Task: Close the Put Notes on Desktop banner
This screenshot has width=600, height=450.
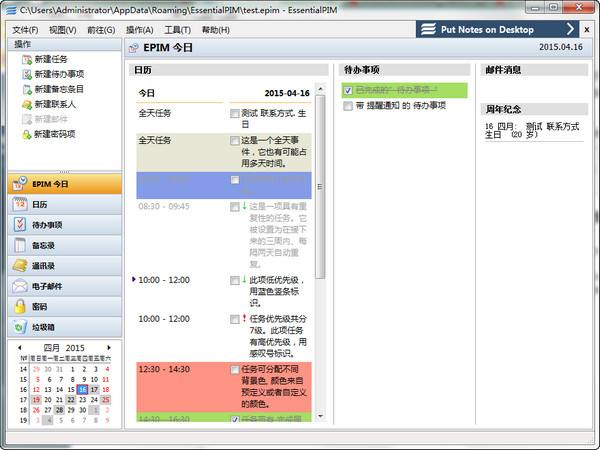Action: (587, 29)
